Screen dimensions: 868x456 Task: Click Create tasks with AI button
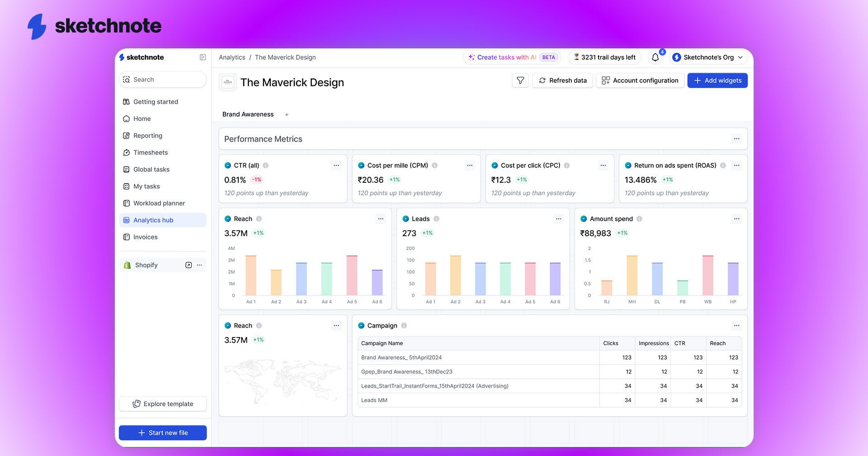click(512, 57)
